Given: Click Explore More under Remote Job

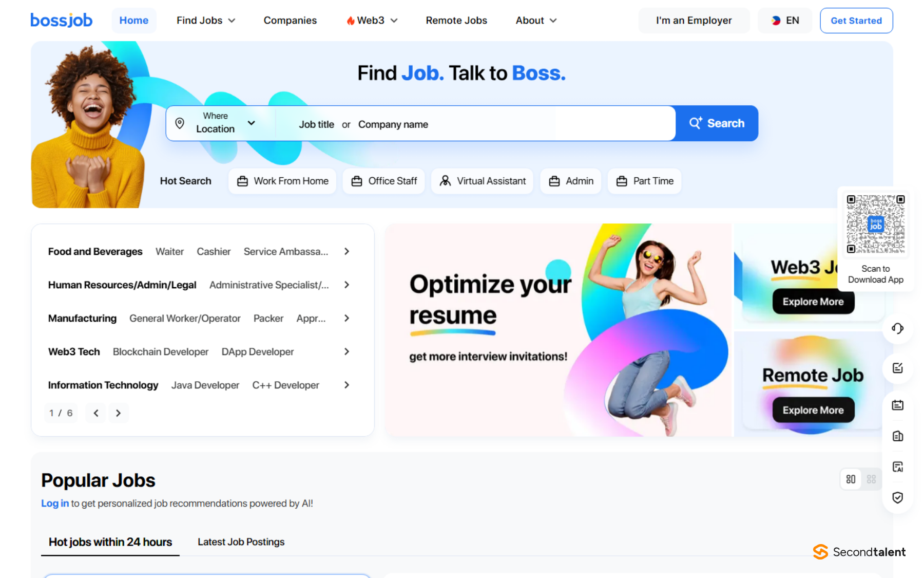Looking at the screenshot, I should click(813, 410).
